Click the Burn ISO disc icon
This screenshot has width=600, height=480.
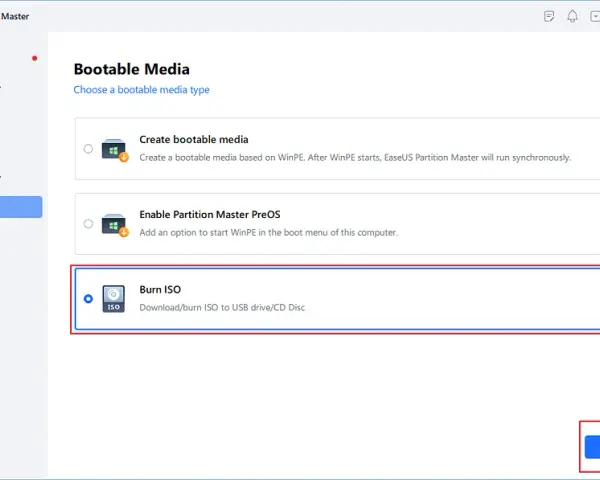tap(114, 299)
